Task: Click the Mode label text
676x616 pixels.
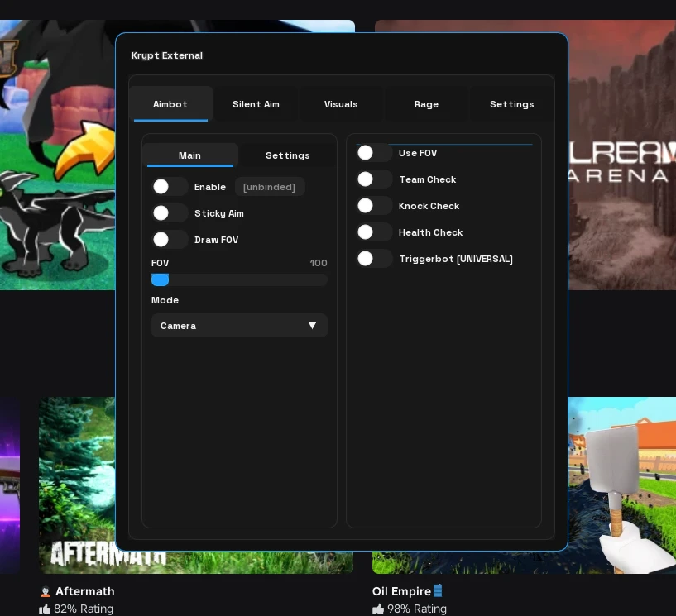Action: click(x=165, y=300)
